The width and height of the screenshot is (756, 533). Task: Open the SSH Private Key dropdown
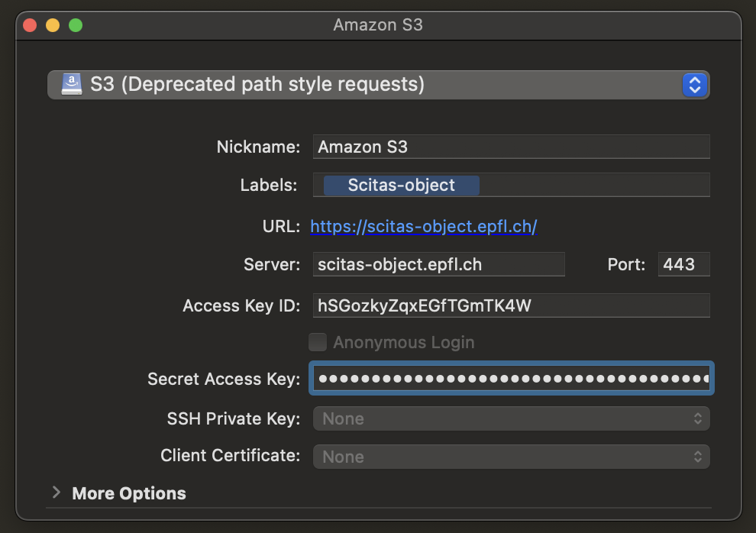[x=511, y=418]
